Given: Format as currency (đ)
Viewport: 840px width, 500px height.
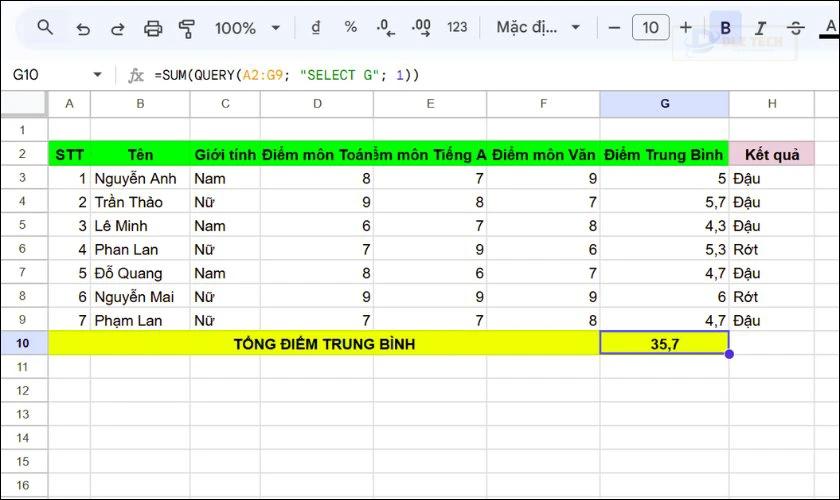Looking at the screenshot, I should click(x=316, y=27).
